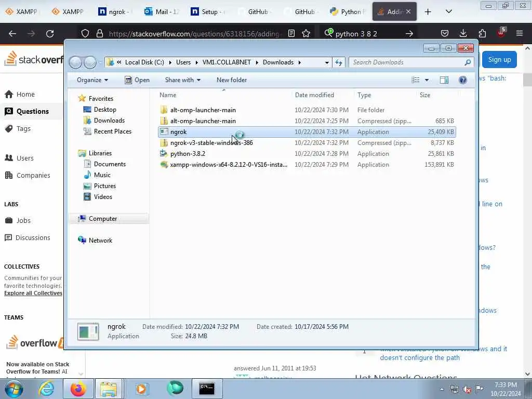The width and height of the screenshot is (532, 399).
Task: Select Users in Explorer breadcrumb
Action: 183,62
